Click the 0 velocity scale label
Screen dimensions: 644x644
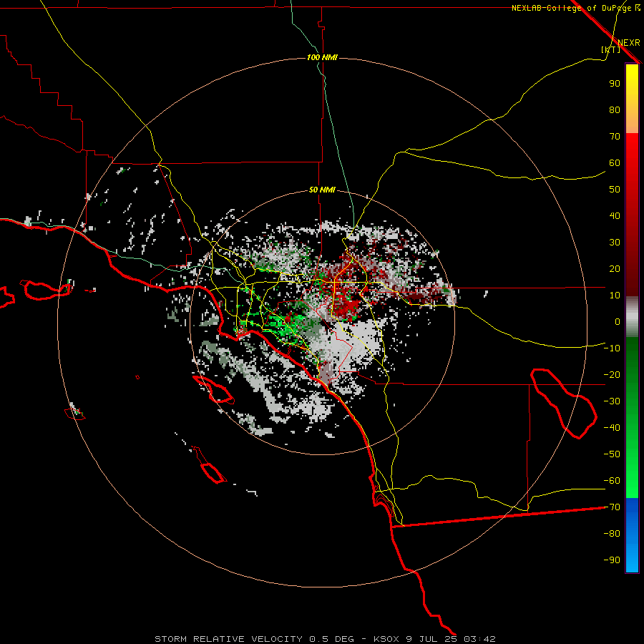tap(618, 321)
